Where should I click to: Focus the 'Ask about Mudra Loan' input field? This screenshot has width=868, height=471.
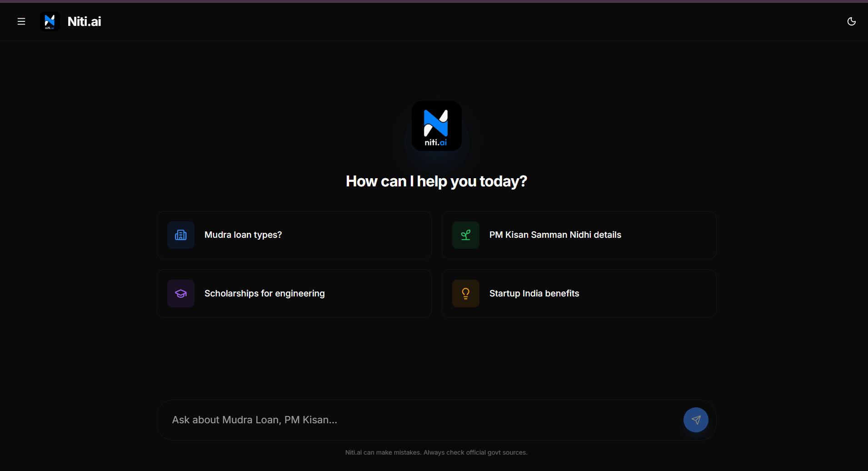coord(418,420)
